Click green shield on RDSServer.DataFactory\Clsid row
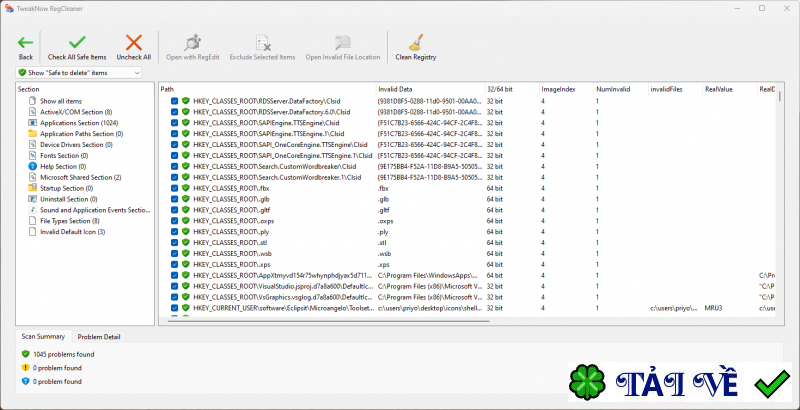 click(x=186, y=101)
